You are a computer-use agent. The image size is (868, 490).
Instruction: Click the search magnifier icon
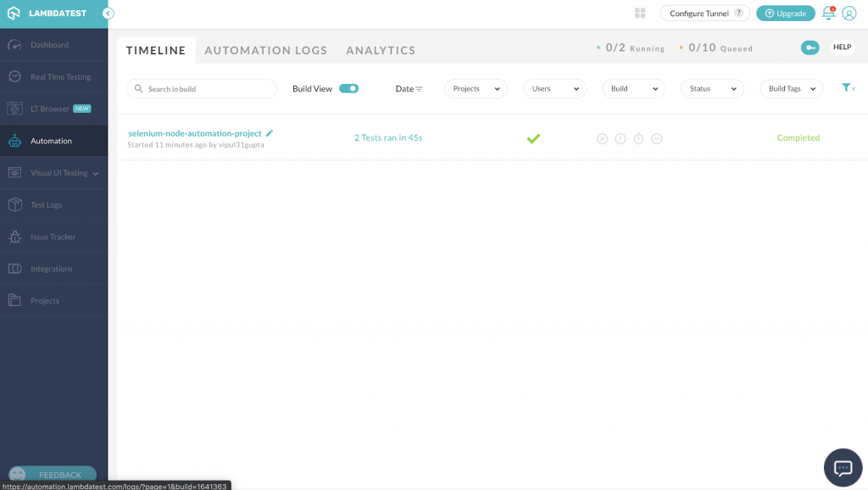pyautogui.click(x=138, y=88)
